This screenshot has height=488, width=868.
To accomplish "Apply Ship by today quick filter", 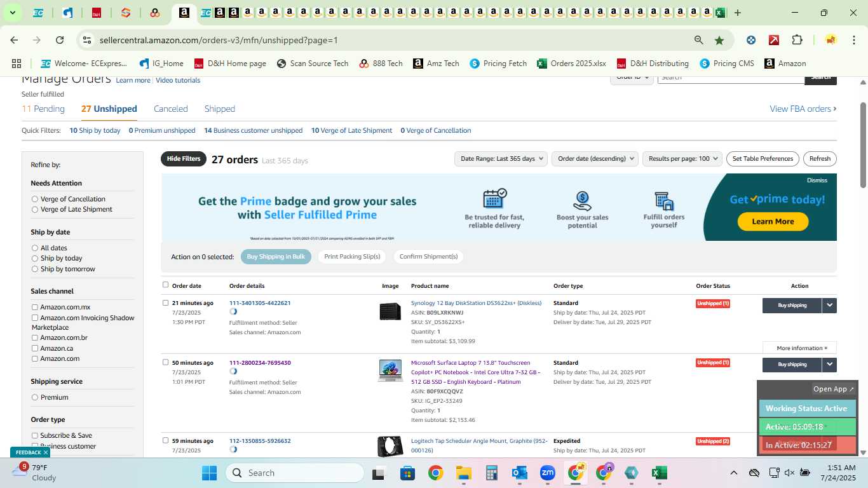I will (95, 130).
